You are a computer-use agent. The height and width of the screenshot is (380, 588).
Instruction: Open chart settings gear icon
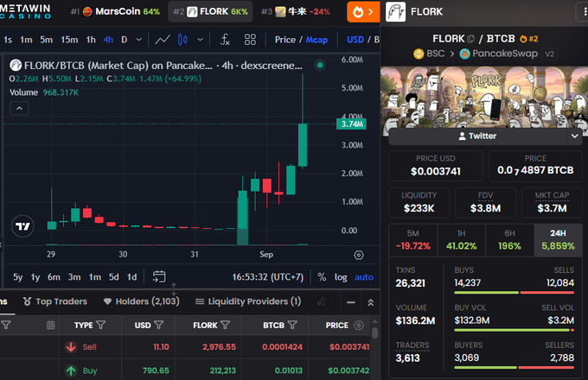coord(359,255)
